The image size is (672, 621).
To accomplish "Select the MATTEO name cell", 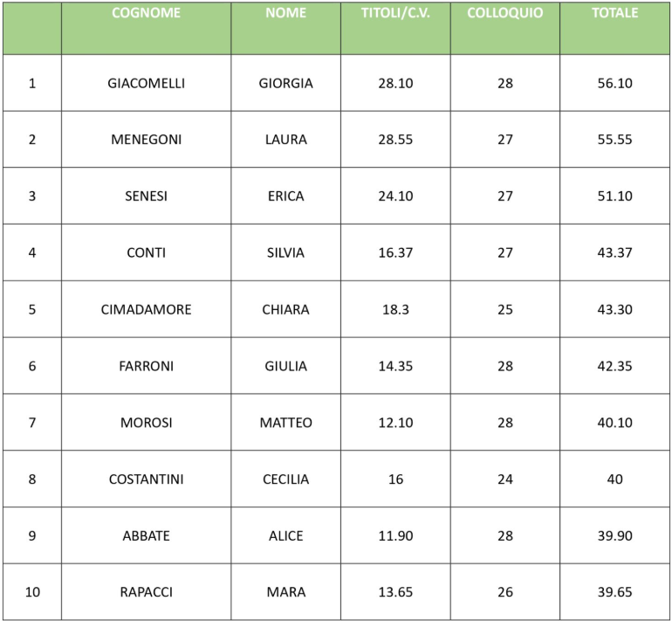I will [286, 423].
